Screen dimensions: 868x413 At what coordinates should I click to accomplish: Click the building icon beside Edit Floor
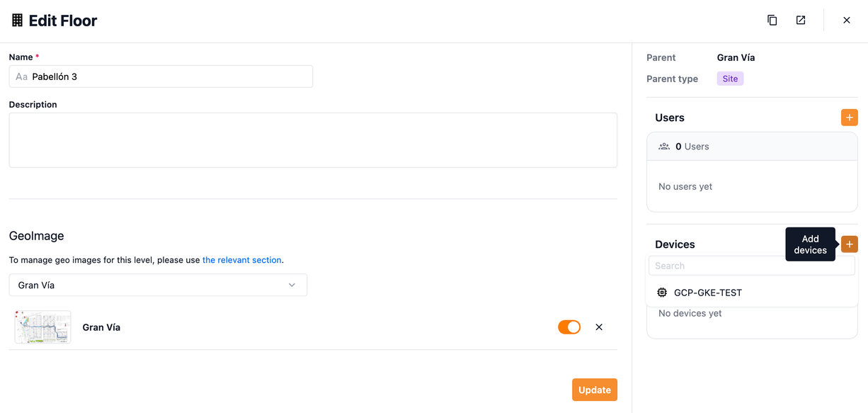[x=18, y=21]
